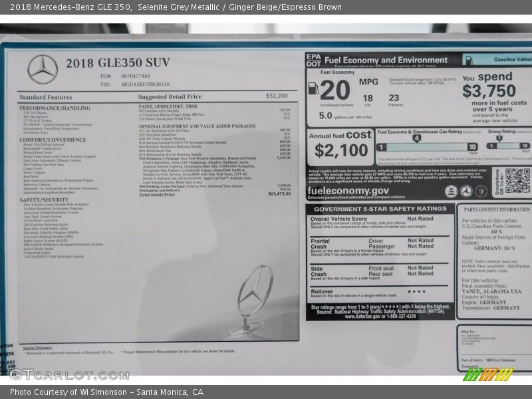Click the GOVERNMENT 5-STAR SAFETY RATINGS header
Screen dimensions: 532x399
[x=380, y=209]
